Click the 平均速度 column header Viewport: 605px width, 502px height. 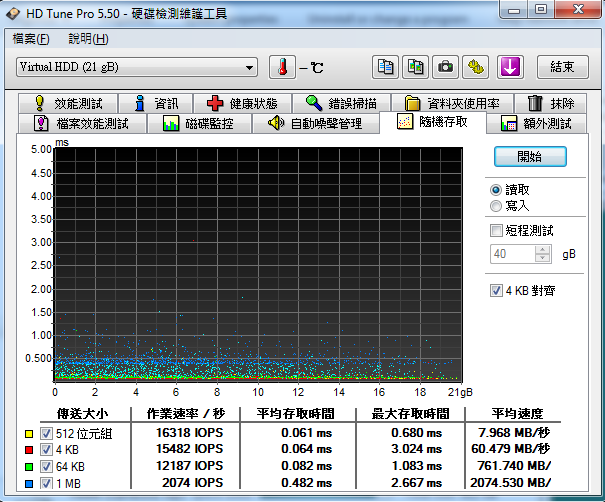[x=517, y=414]
